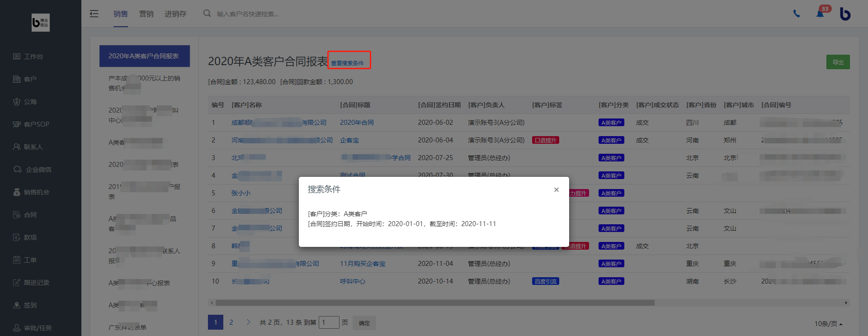Collapse the sidebar with the hamburger icon
Screen dimensions: 868x336
pyautogui.click(x=94, y=14)
